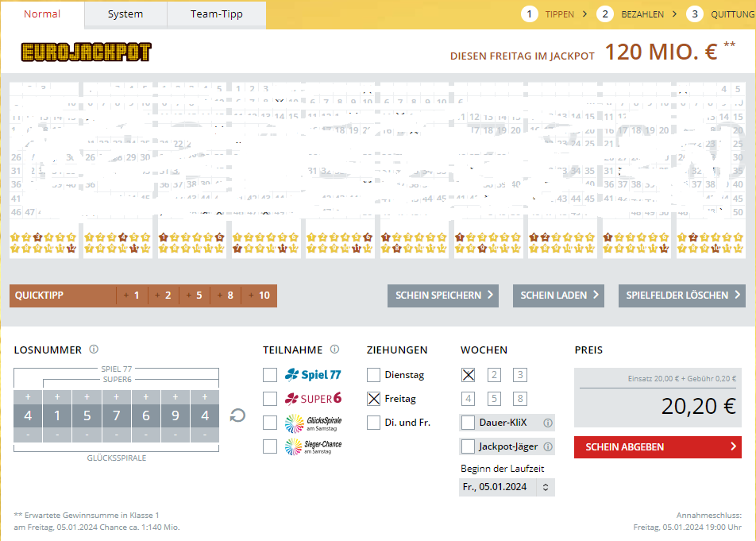Click Schein laden button

click(559, 296)
